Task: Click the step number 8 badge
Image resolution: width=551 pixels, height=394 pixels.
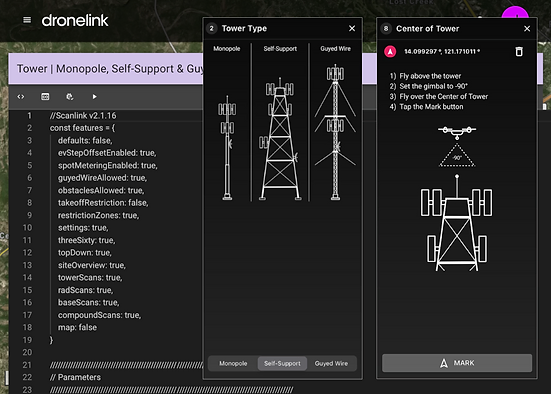Action: (x=386, y=28)
